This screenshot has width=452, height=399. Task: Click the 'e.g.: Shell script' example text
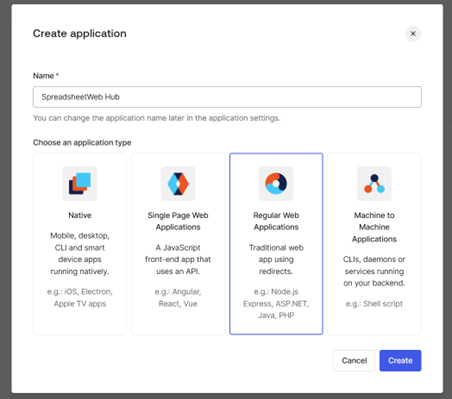(x=374, y=304)
